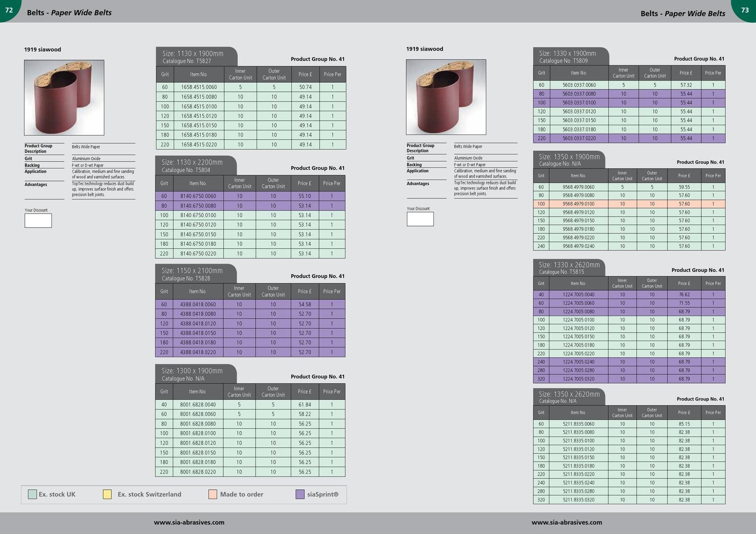Viewport: 756px width, 534px height.
Task: Click item number 1224.7005.0040
Action: click(579, 295)
